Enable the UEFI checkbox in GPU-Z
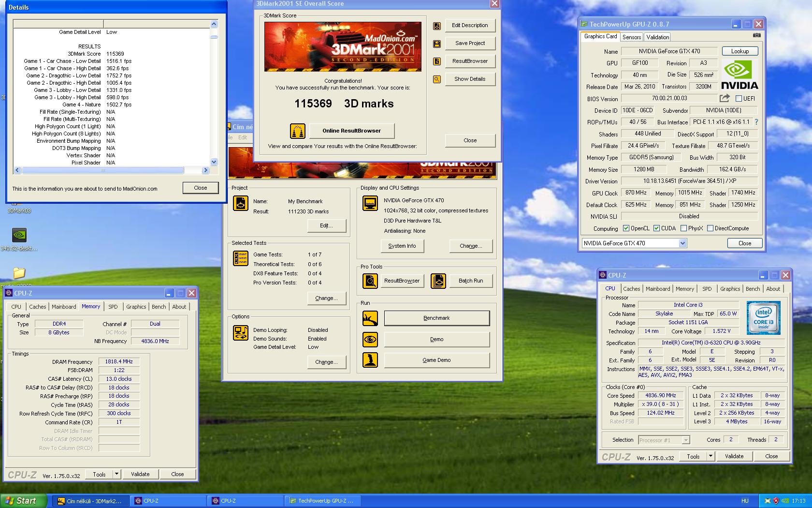Screen dimensions: 812x508 [x=739, y=99]
